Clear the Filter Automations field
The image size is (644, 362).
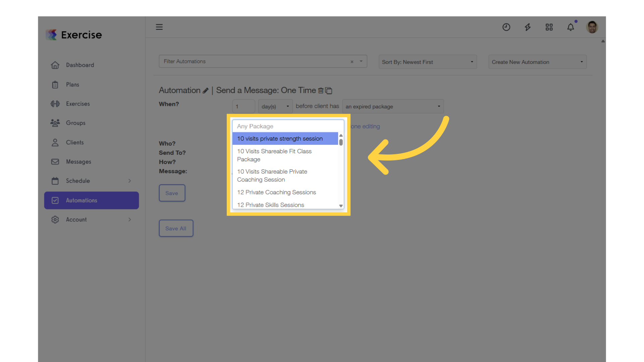pyautogui.click(x=352, y=62)
